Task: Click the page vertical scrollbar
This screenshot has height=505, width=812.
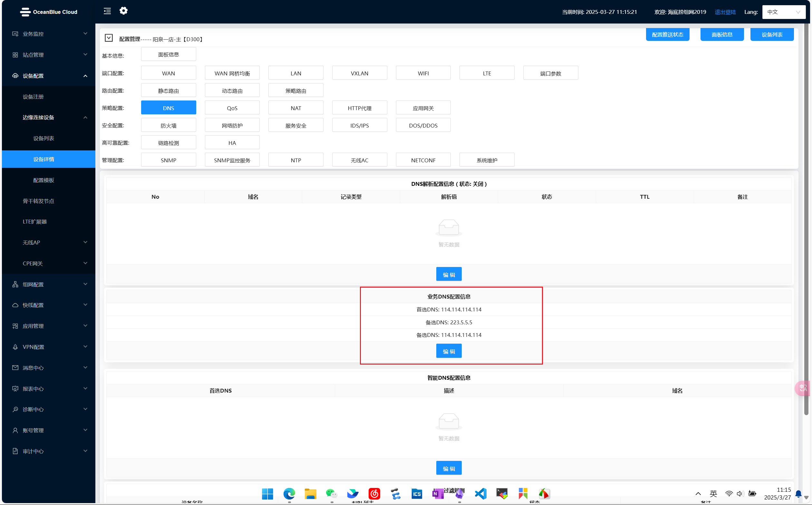Action: tap(806, 217)
